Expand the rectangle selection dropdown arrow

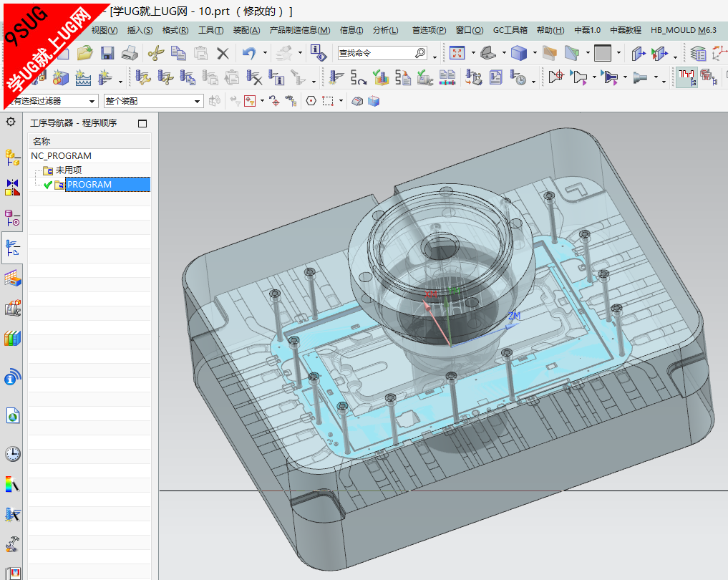(341, 101)
